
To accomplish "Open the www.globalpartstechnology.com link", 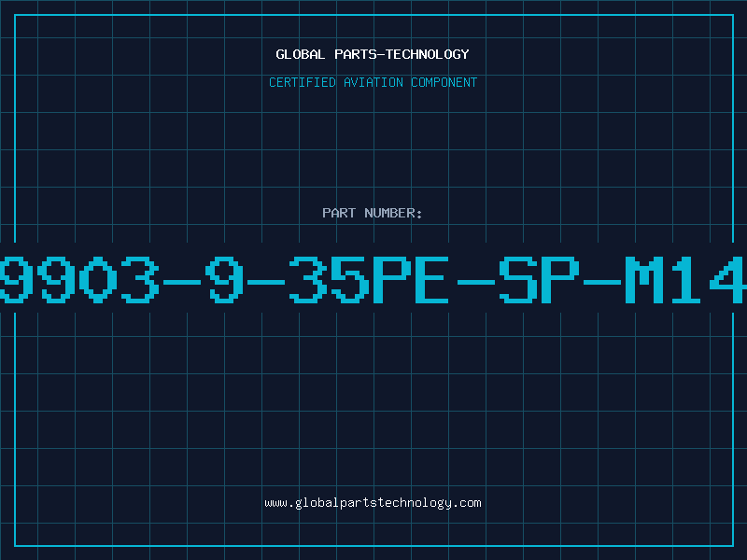I will pyautogui.click(x=373, y=503).
